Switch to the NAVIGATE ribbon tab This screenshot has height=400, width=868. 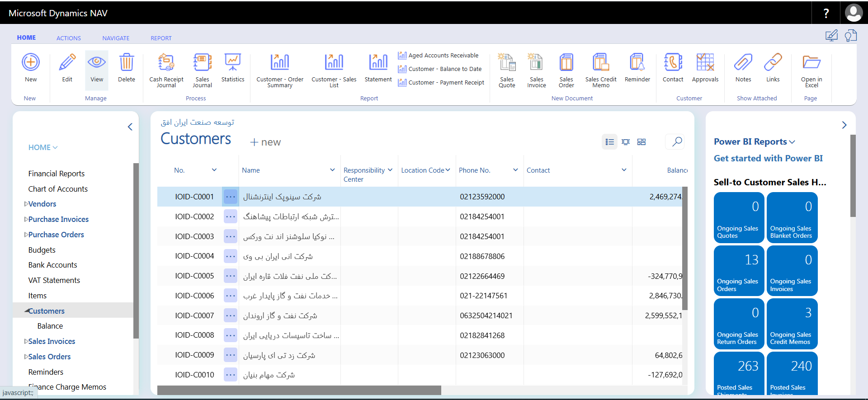point(116,38)
